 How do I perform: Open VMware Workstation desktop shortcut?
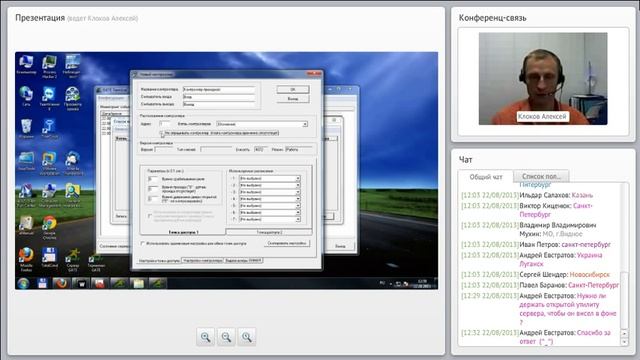point(49,163)
